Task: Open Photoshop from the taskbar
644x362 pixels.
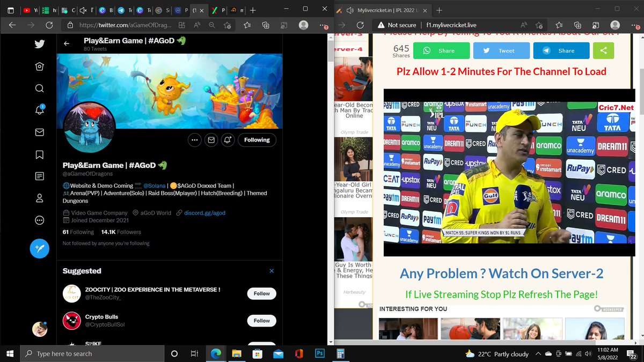Action: [319, 353]
